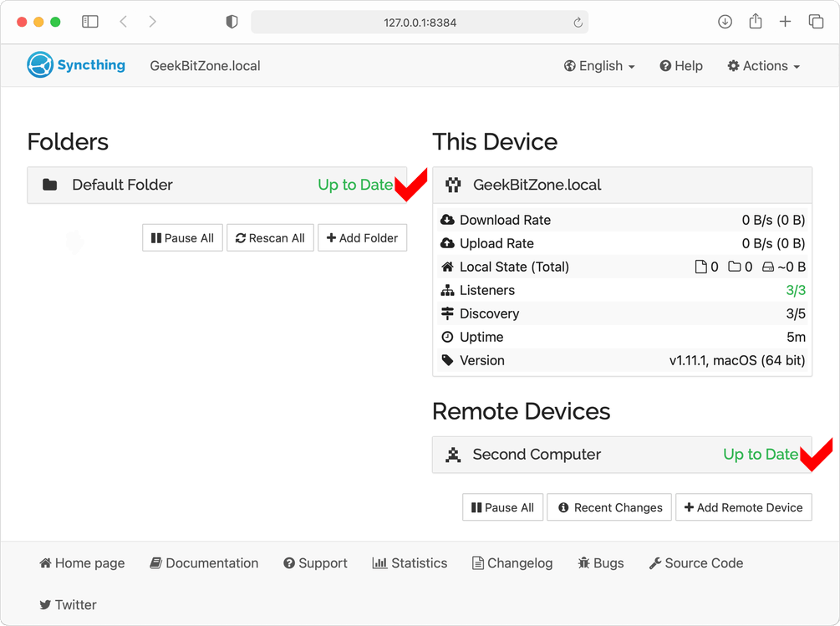Open the Changelog link
The width and height of the screenshot is (840, 626).
(x=512, y=563)
